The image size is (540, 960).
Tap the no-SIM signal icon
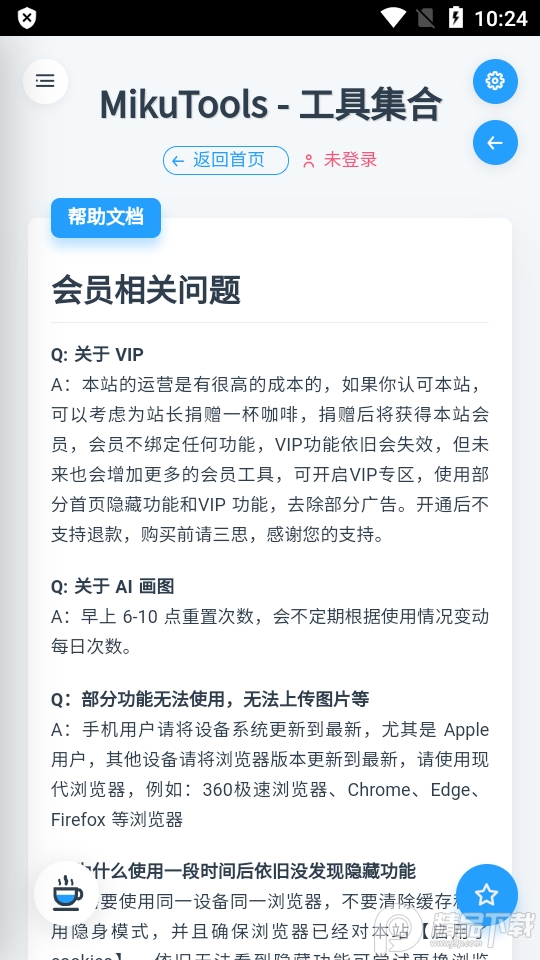point(427,18)
